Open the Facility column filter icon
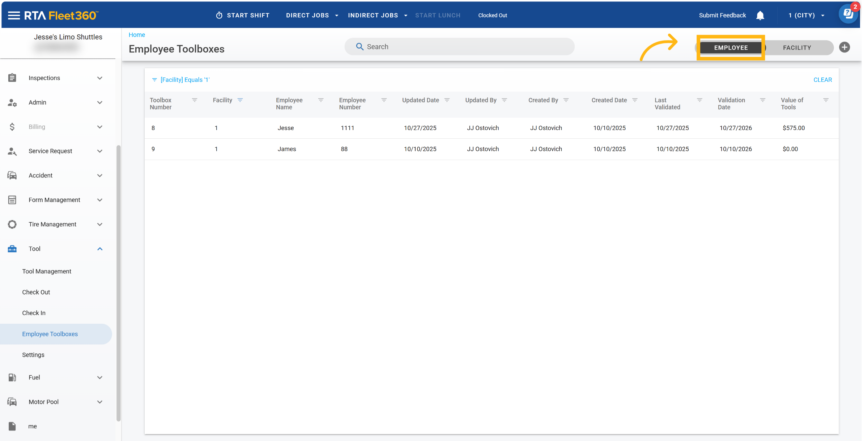Screen dimensions: 868x441 tap(240, 100)
